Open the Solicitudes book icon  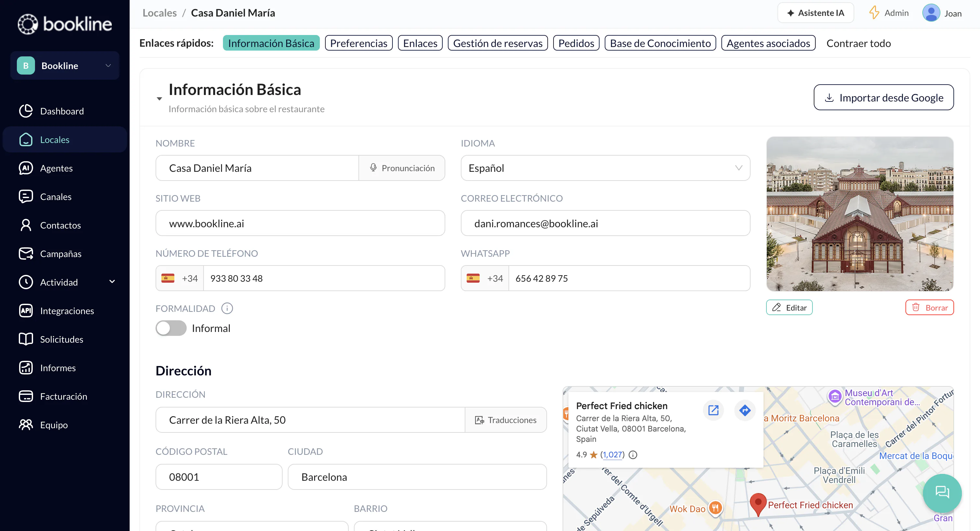click(26, 339)
